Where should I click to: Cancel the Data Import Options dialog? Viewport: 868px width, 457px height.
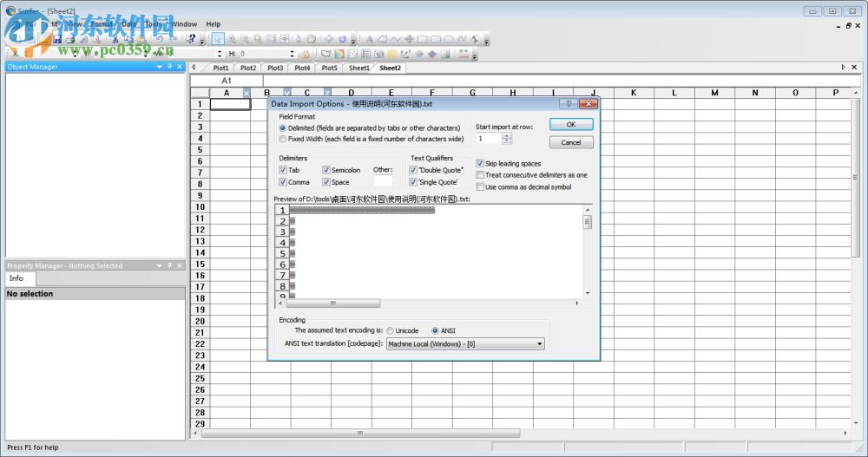pos(571,142)
